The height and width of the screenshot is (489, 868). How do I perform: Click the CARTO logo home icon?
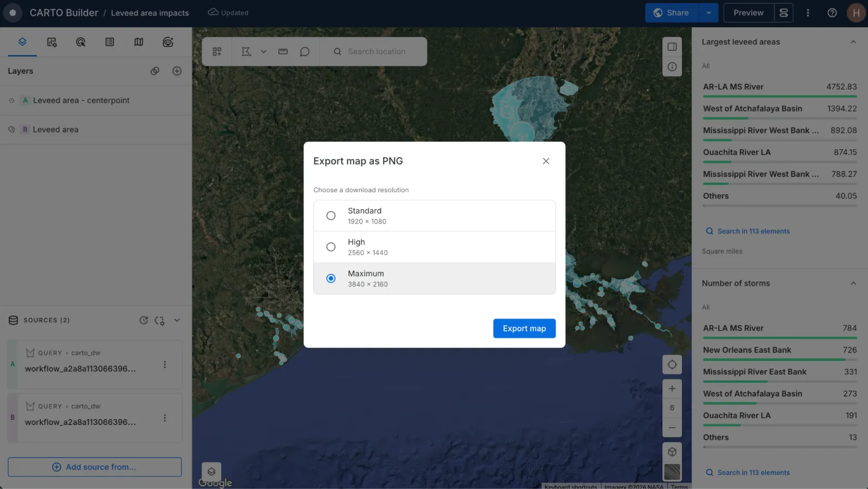12,12
